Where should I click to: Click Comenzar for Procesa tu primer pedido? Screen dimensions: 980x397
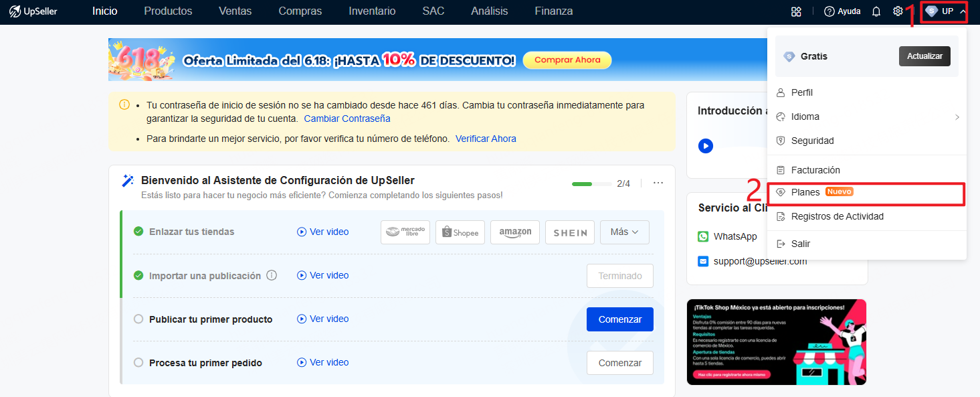coord(620,363)
